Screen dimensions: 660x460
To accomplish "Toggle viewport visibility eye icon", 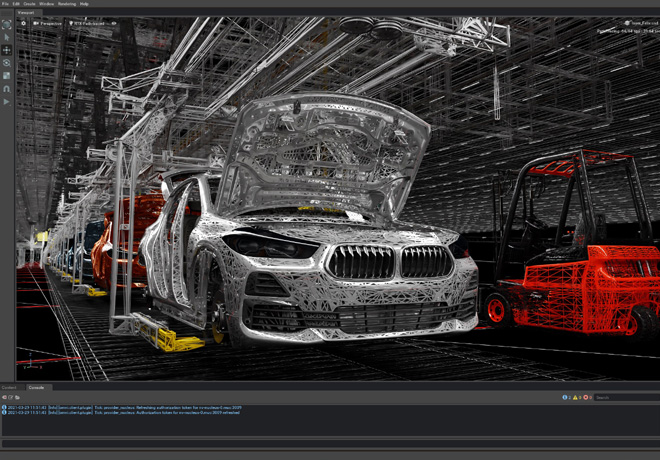I will (x=114, y=23).
